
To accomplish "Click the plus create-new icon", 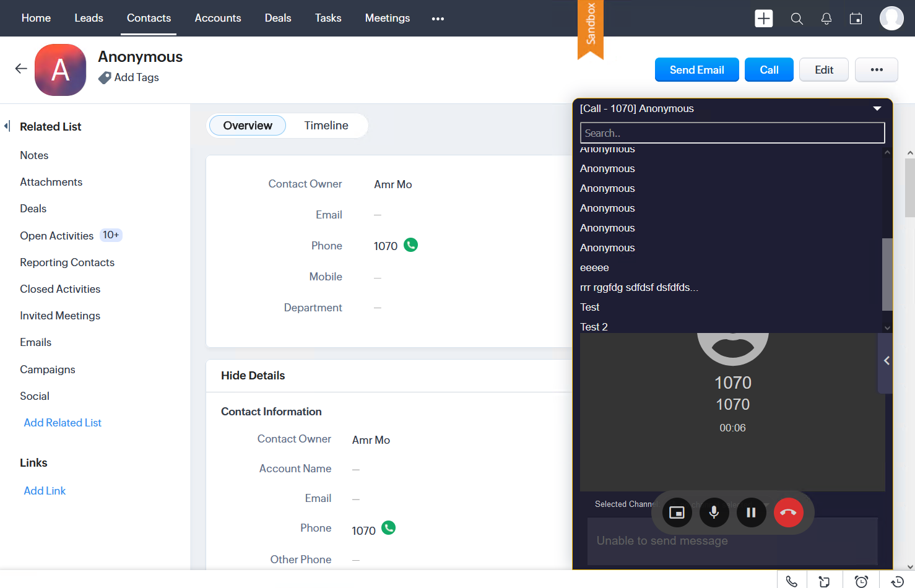I will [763, 19].
